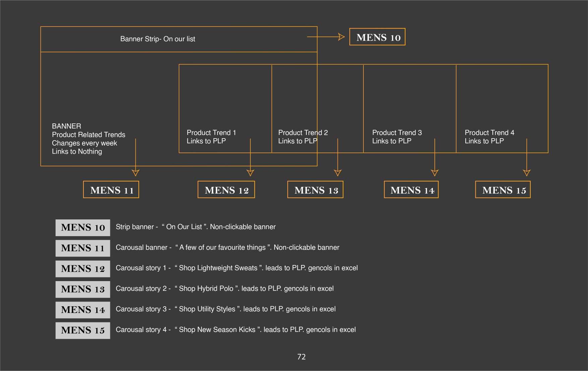This screenshot has width=588, height=371.
Task: Select the "Shop Hybrid Polo" story line
Action: pos(225,288)
